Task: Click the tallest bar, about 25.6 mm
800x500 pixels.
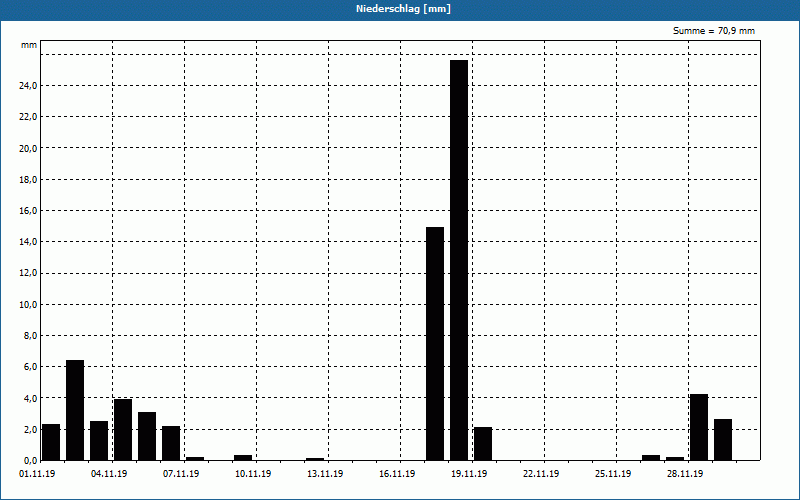Action: [x=459, y=260]
